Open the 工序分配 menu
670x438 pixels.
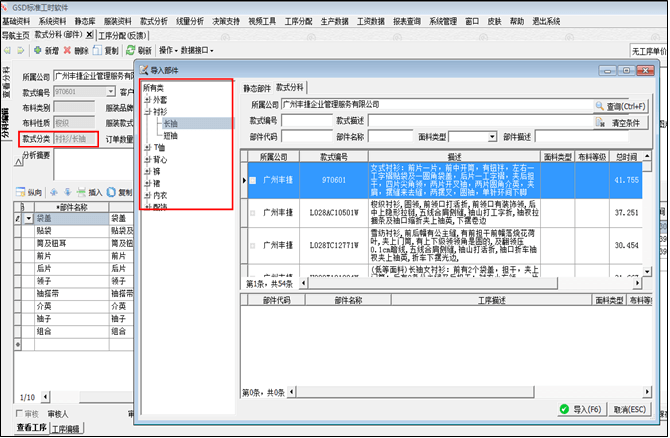click(x=298, y=21)
